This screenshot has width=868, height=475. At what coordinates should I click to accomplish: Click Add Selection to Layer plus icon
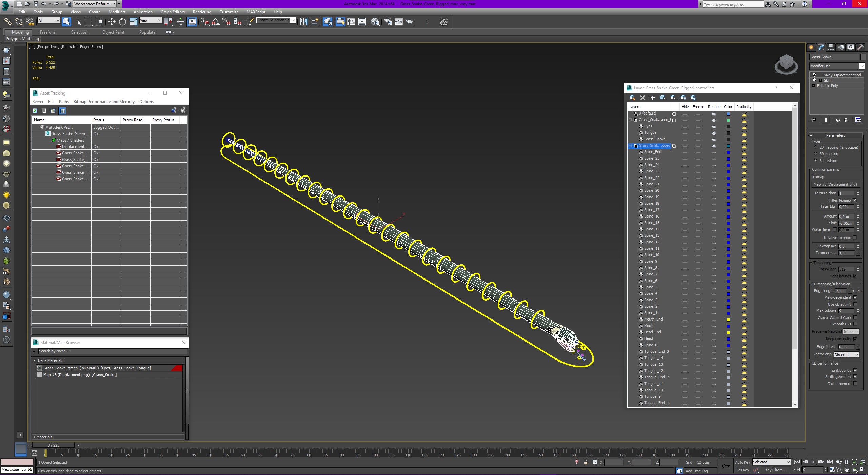click(652, 98)
